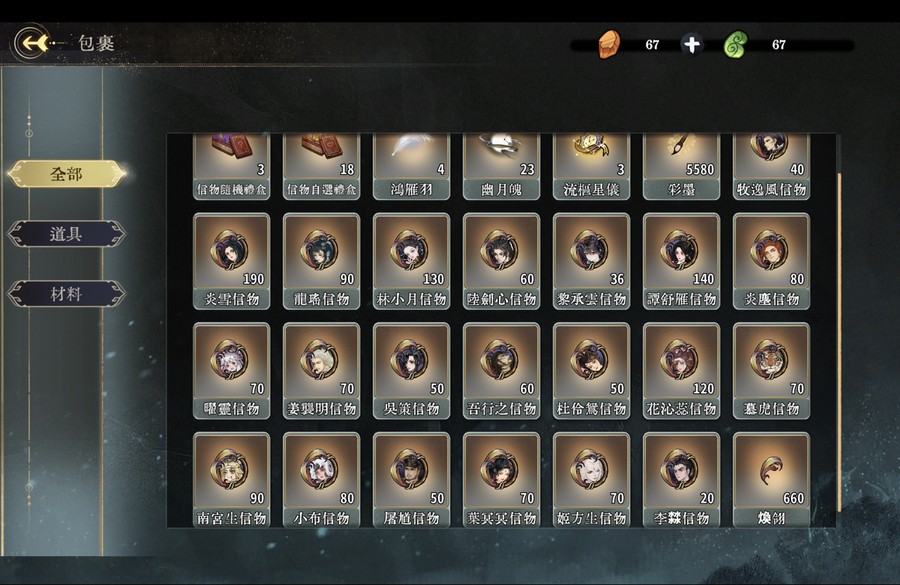
Task: Switch to the 道具 tab
Action: tap(66, 234)
